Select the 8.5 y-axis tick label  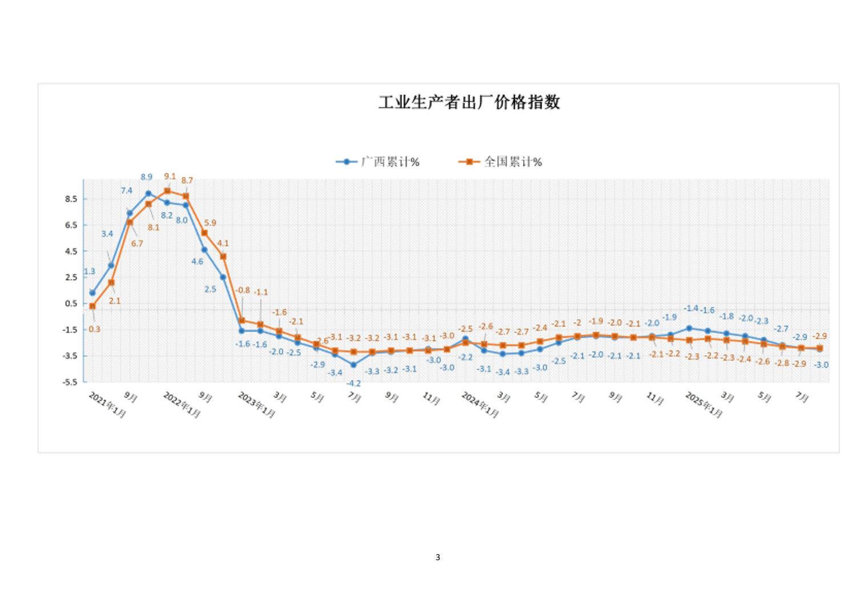point(71,199)
